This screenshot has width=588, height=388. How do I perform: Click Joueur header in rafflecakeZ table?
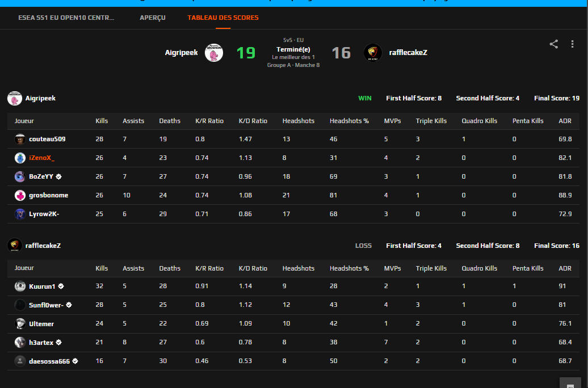click(x=24, y=268)
